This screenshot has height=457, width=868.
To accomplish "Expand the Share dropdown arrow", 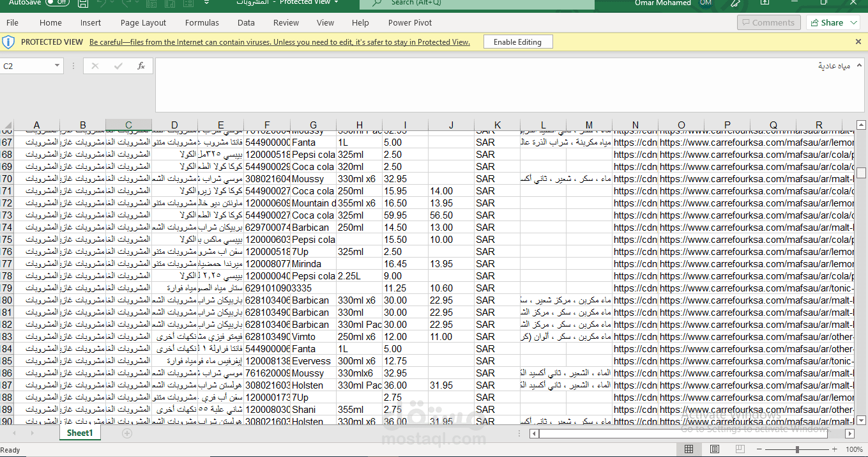I will pos(855,22).
